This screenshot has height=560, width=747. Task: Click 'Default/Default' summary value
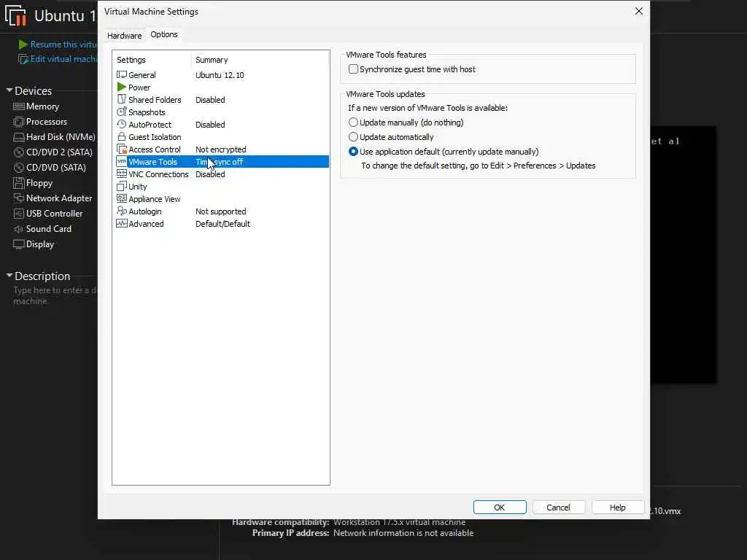(222, 224)
